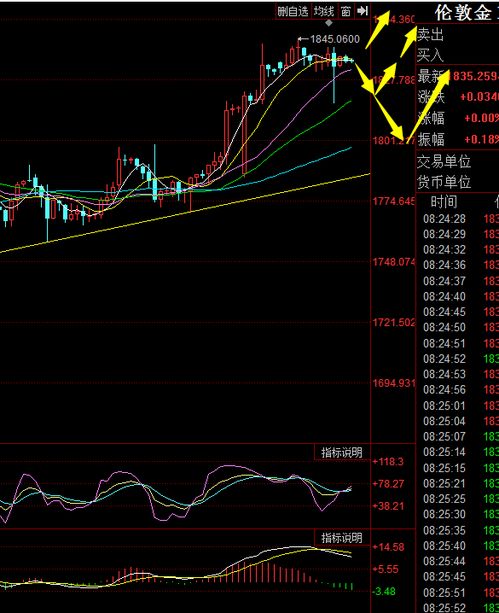This screenshot has height=613, width=499.
Task: Open 指标说明 for the KDJ indicator panel
Action: (341, 453)
